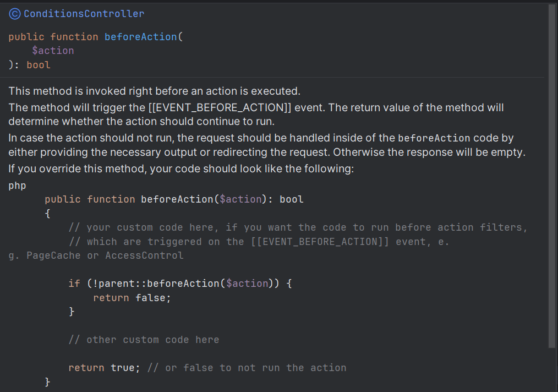Screen dimensions: 558x392
Task: Click the 'Otherwise the response will be empty' sentence
Action: point(429,153)
